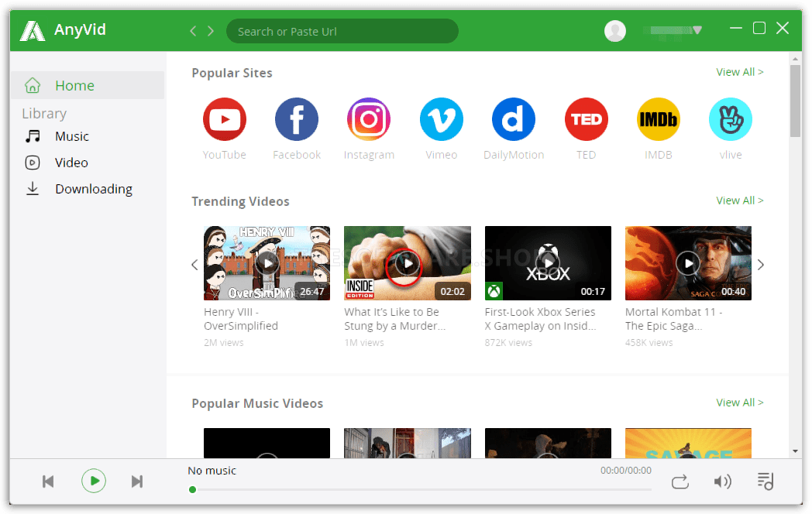View all Trending Videos
Image resolution: width=812 pixels, height=514 pixels.
pyautogui.click(x=739, y=200)
